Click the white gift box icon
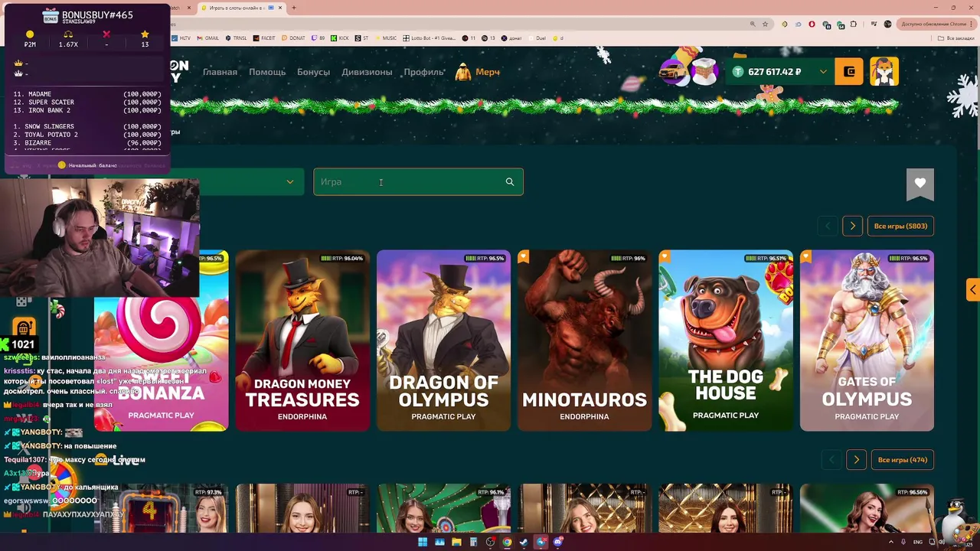 coord(704,72)
